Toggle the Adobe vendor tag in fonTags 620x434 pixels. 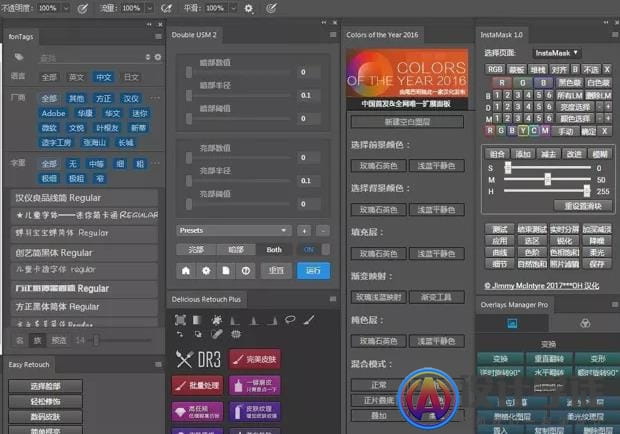pyautogui.click(x=53, y=113)
